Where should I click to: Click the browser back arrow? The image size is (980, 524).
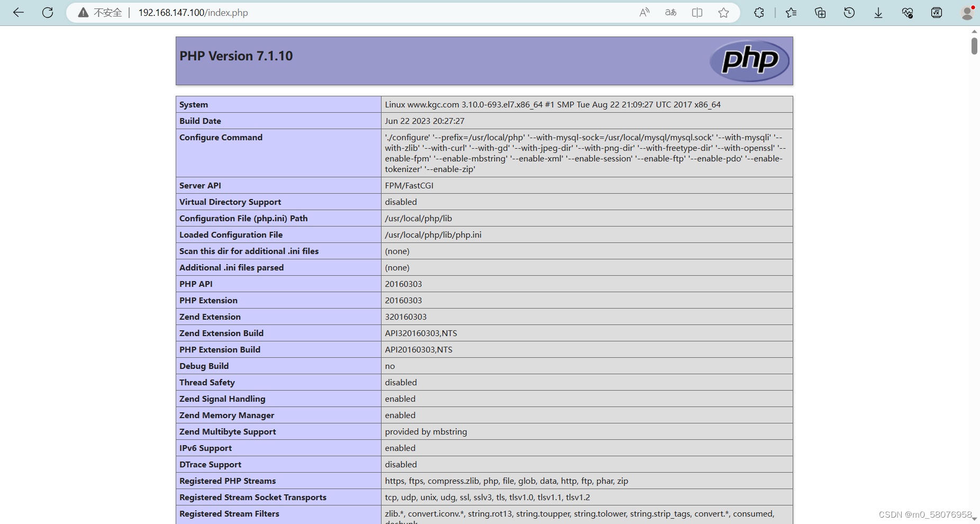pyautogui.click(x=19, y=13)
